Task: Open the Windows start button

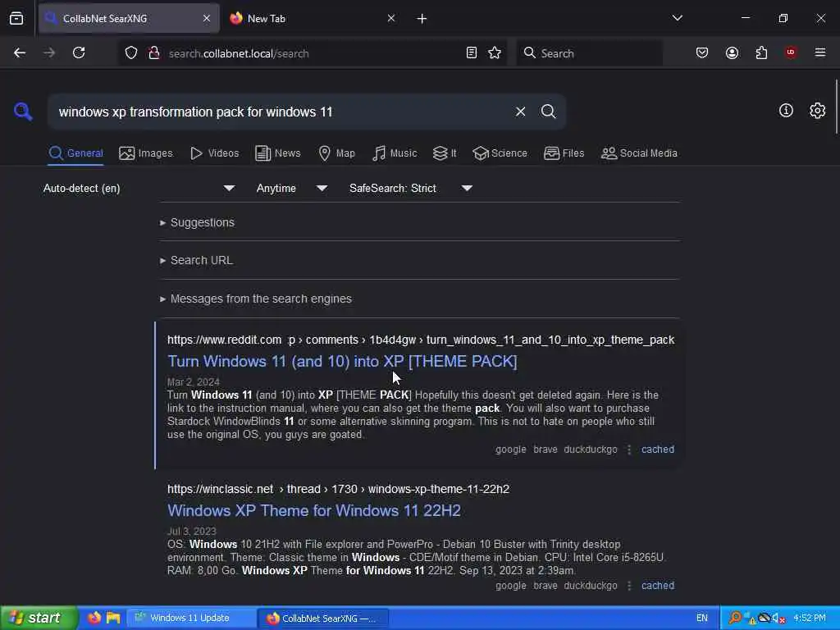Action: coord(39,619)
